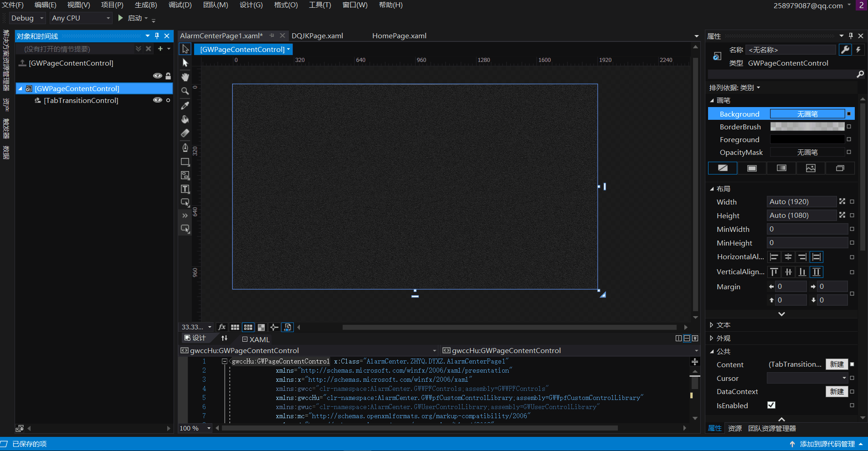
Task: Click 新建 button next to DataContext
Action: 837,391
